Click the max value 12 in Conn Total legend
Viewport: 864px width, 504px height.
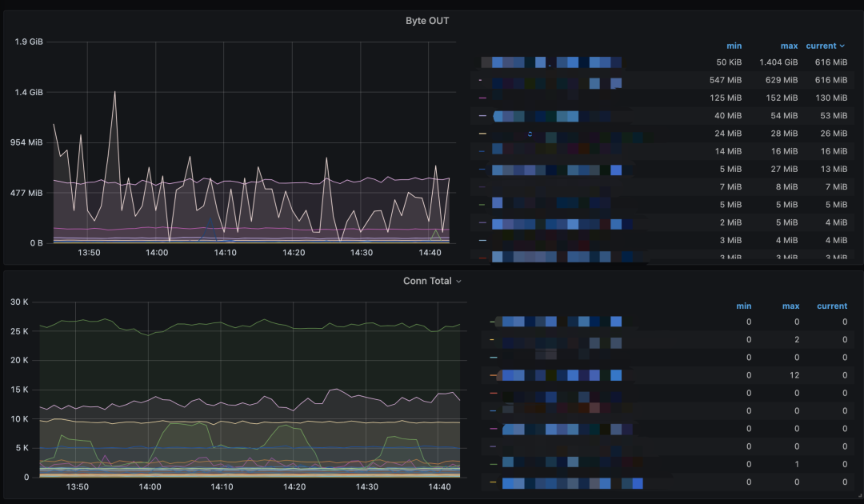point(794,375)
